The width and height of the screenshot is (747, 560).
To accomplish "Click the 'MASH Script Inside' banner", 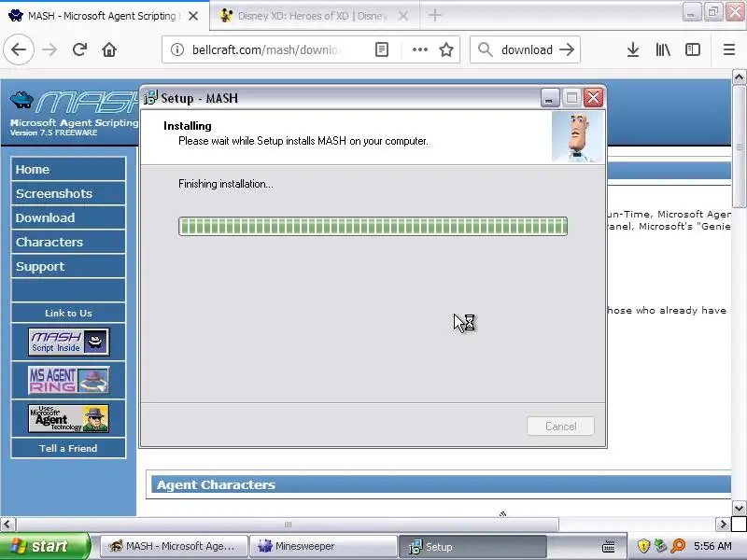I will 68,342.
